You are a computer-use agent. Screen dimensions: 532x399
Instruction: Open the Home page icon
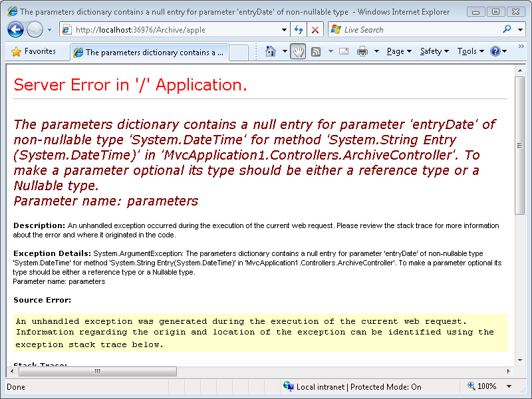[x=271, y=51]
